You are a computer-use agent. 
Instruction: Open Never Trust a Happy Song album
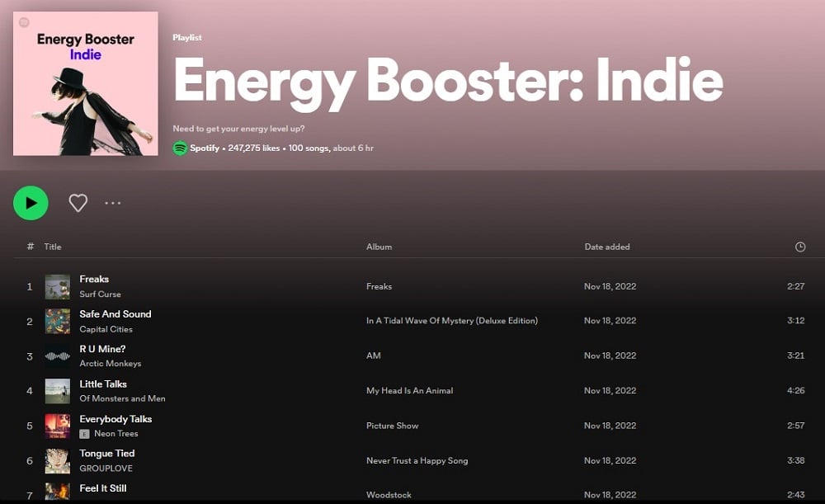pyautogui.click(x=417, y=460)
